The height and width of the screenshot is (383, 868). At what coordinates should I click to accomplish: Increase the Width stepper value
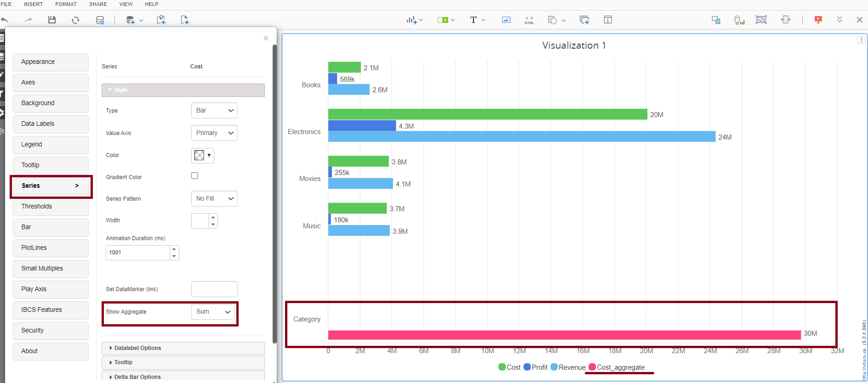pyautogui.click(x=213, y=217)
